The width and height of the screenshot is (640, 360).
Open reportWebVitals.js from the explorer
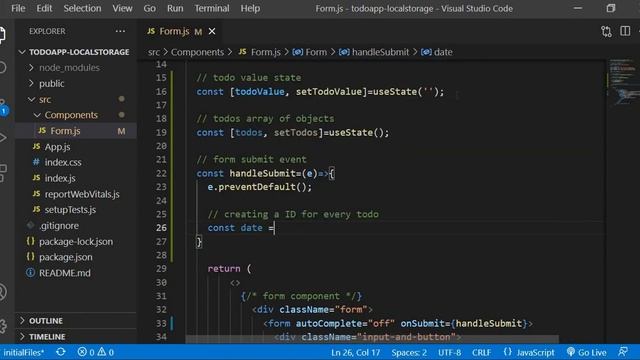pos(76,194)
